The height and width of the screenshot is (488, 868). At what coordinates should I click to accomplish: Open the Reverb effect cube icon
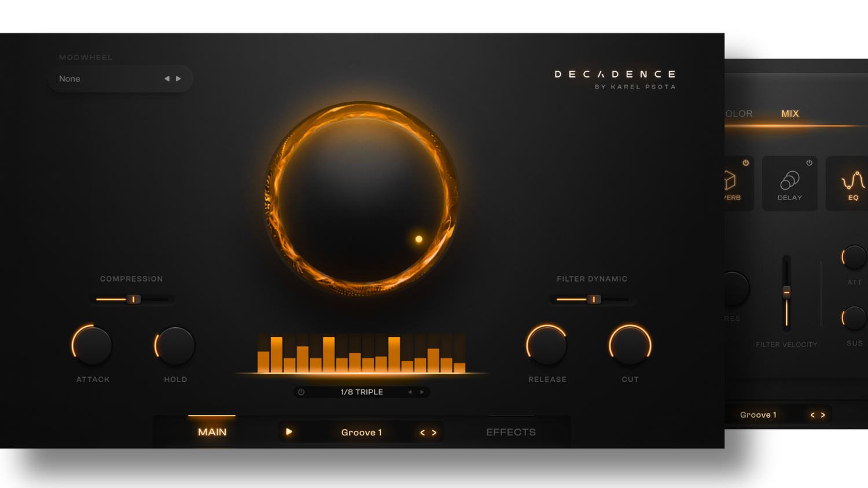pyautogui.click(x=730, y=181)
